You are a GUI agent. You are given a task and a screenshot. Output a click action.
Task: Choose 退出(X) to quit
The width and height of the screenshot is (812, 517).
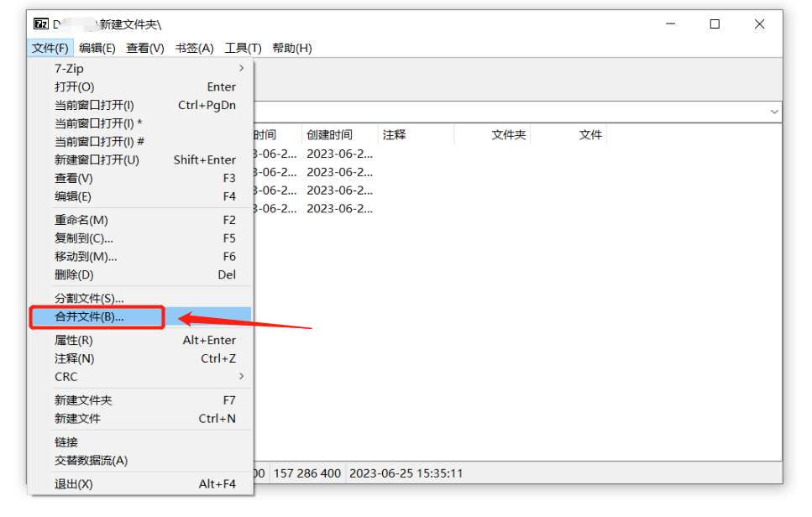click(141, 484)
